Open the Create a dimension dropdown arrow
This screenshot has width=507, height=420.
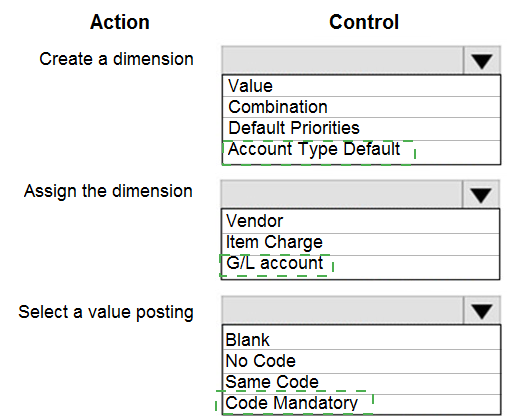482,61
